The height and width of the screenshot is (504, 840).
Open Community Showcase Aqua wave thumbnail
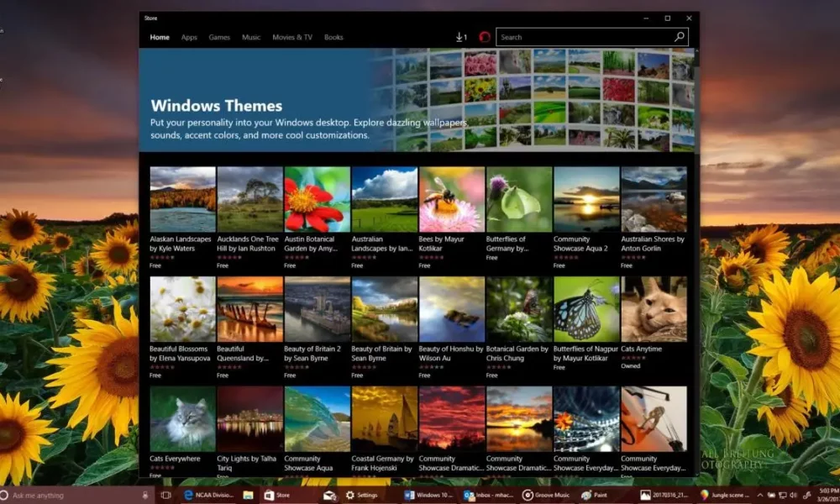[318, 419]
